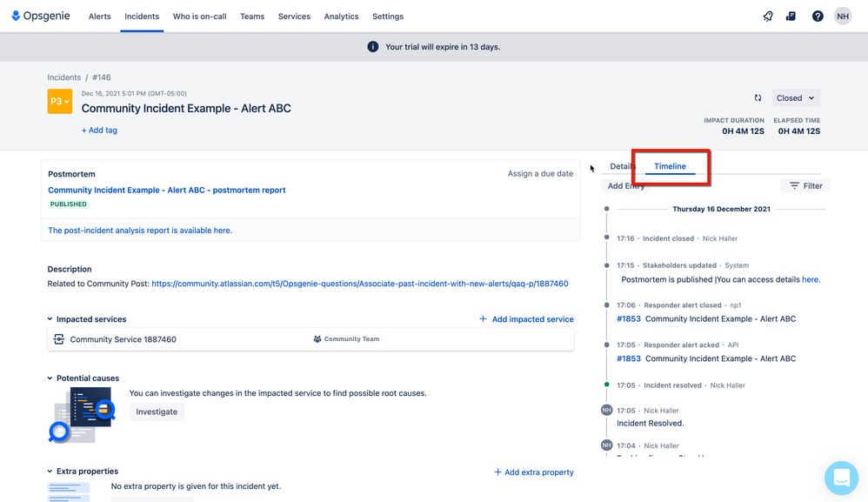The image size is (868, 502).
Task: Open the NH user avatar menu
Action: (843, 16)
